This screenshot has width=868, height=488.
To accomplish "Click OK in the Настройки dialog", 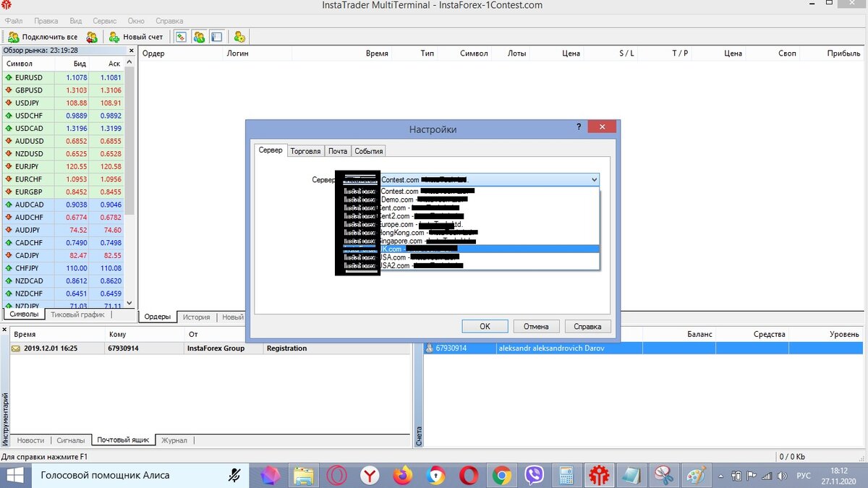I will click(485, 326).
